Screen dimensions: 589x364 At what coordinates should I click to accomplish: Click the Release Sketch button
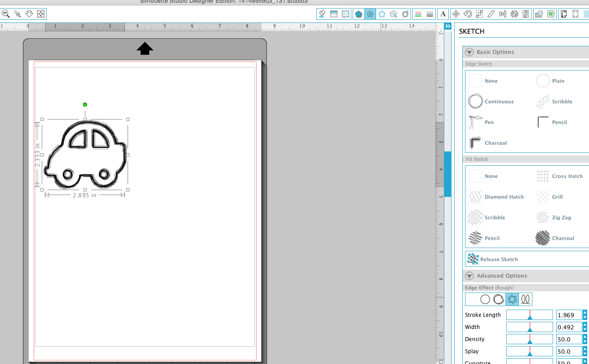[x=493, y=259]
